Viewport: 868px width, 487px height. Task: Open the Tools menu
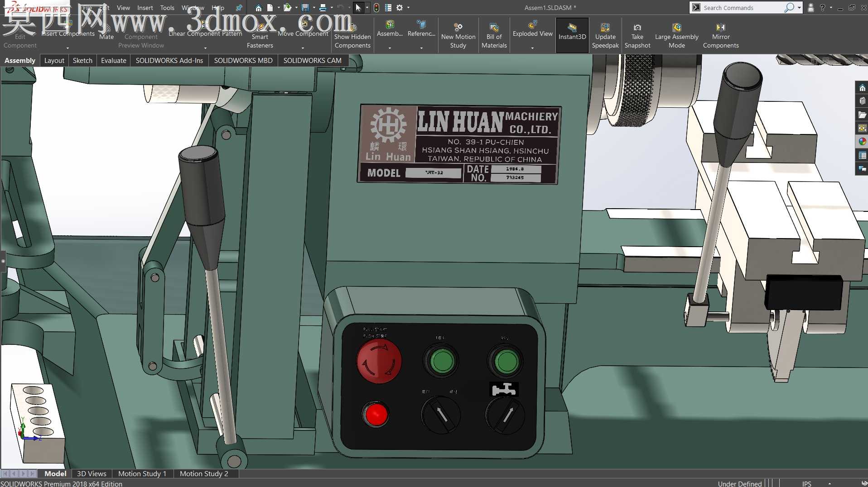(x=167, y=8)
